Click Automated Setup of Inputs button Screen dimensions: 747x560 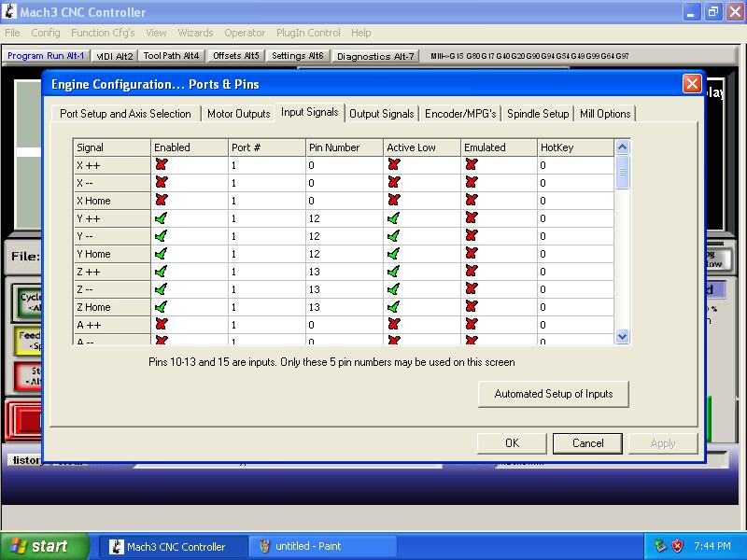pos(553,394)
